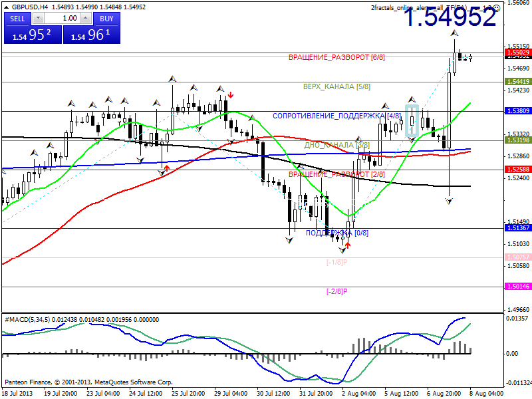Viewport: 532px width, 399px height.
Task: Select the red 1.55029 price level tag
Action: tap(517, 52)
